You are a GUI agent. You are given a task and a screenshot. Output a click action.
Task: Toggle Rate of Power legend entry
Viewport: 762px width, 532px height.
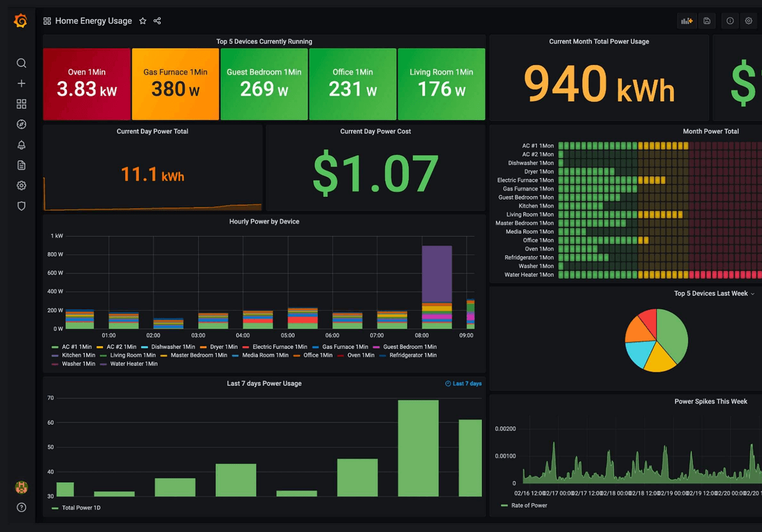click(x=524, y=506)
